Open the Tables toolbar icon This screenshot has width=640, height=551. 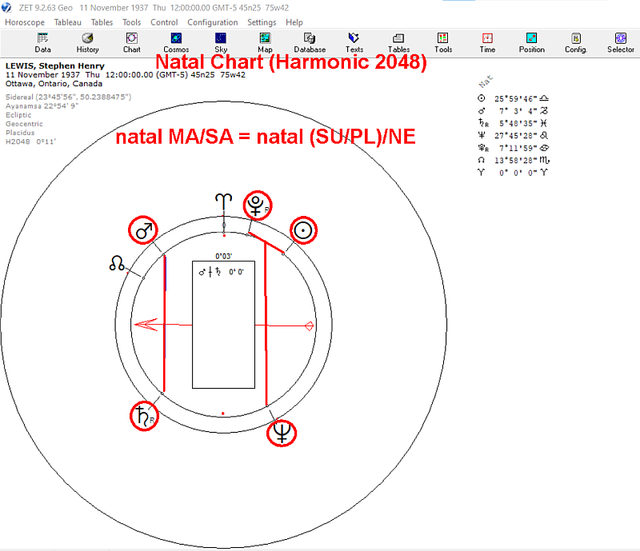coord(398,43)
